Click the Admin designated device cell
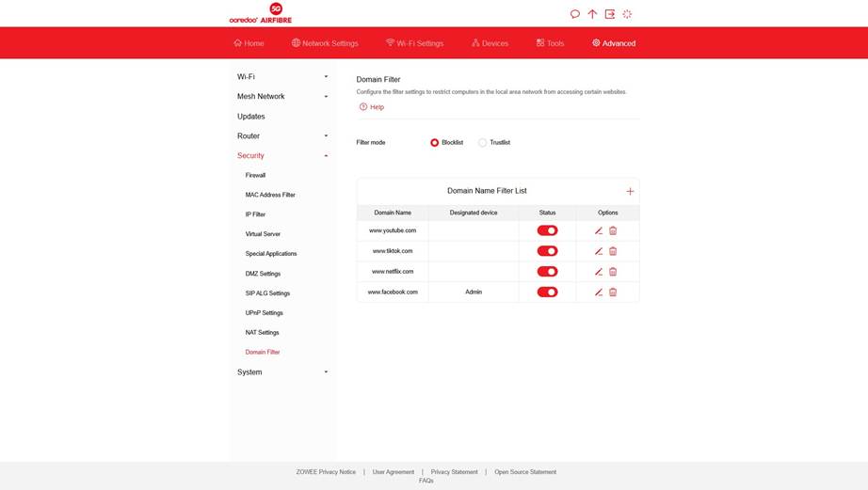Viewport: 868px width, 490px height. (474, 292)
